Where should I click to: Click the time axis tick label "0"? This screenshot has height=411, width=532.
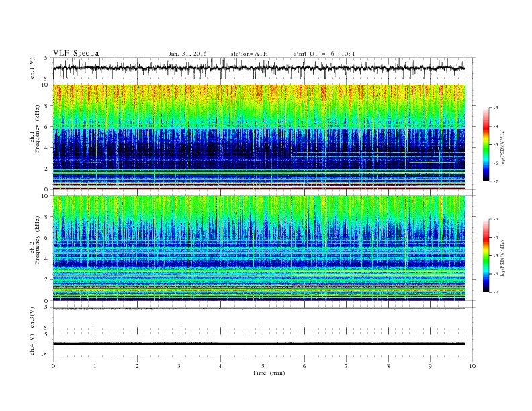pyautogui.click(x=53, y=366)
